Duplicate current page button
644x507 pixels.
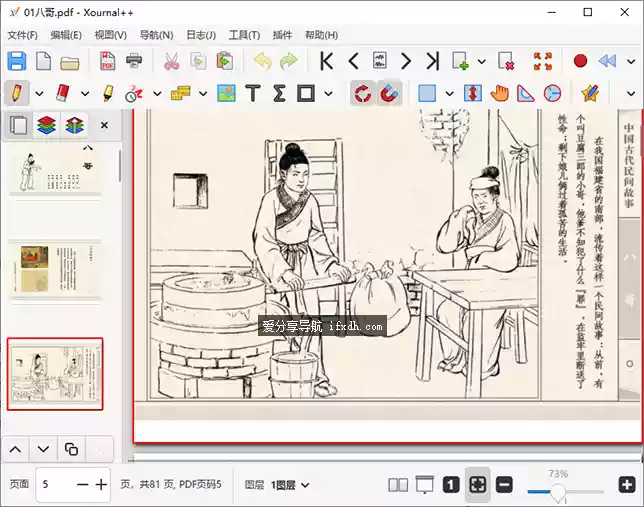click(71, 449)
